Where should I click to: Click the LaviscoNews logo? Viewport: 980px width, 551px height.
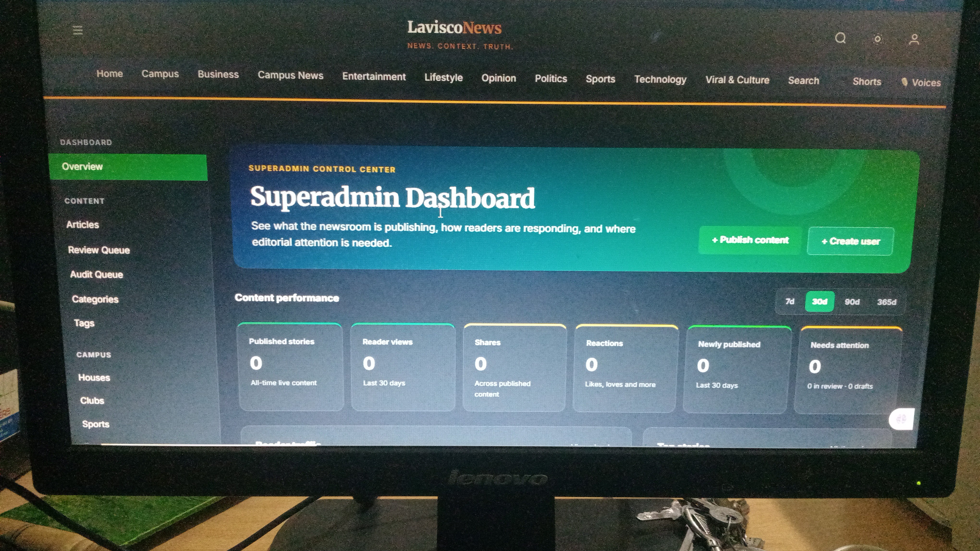click(455, 28)
